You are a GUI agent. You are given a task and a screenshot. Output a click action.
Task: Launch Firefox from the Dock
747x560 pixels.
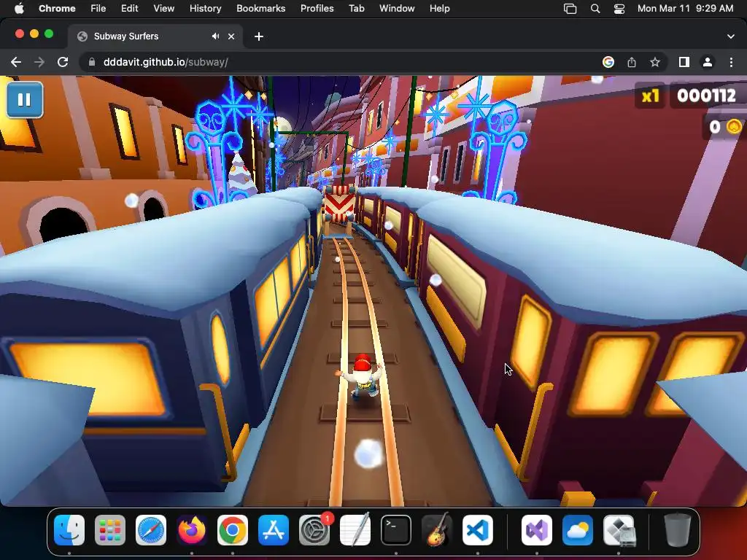click(192, 530)
